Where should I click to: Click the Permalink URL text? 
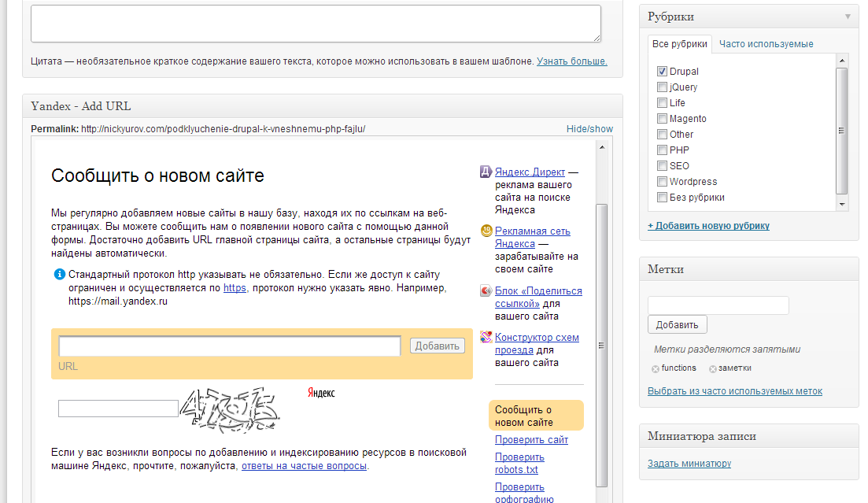click(223, 129)
